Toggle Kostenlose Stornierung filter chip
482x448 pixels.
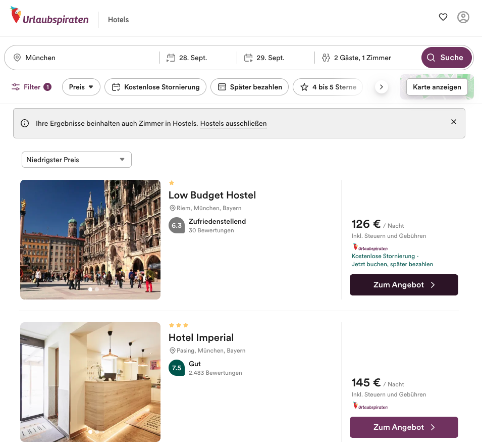(x=155, y=87)
